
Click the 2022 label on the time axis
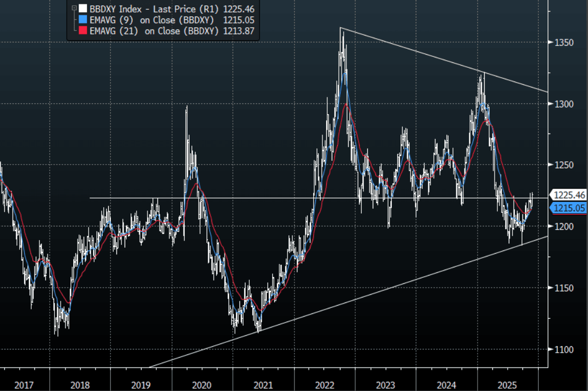[x=324, y=385]
